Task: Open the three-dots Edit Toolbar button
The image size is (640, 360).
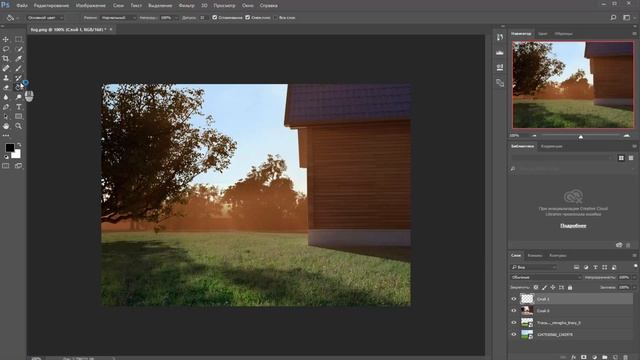Action: tap(6, 135)
